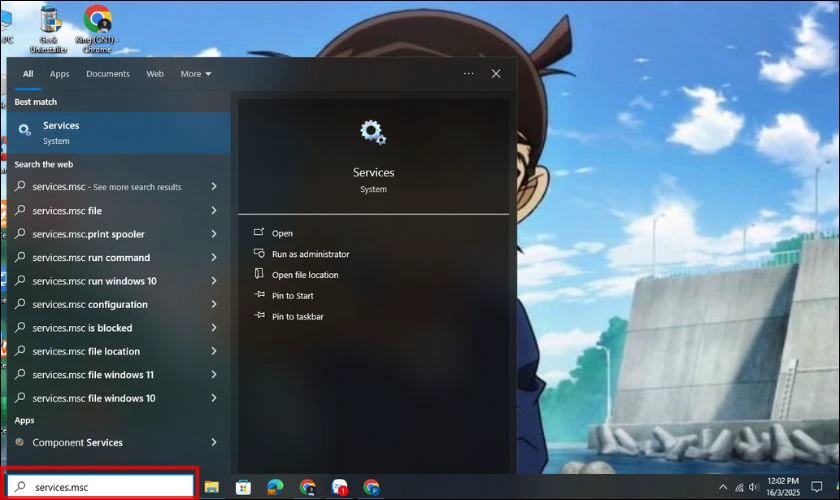Switch to the All search tab
Viewport: 840px width, 500px height.
(28, 74)
